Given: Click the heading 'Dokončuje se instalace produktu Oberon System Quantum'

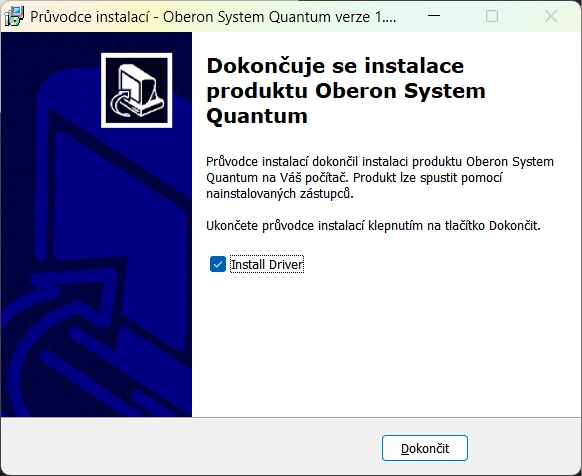Looking at the screenshot, I should 346,91.
